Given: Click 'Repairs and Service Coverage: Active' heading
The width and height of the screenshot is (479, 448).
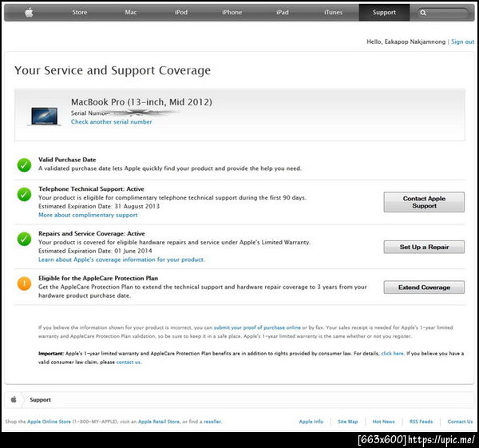Looking at the screenshot, I should (x=92, y=233).
